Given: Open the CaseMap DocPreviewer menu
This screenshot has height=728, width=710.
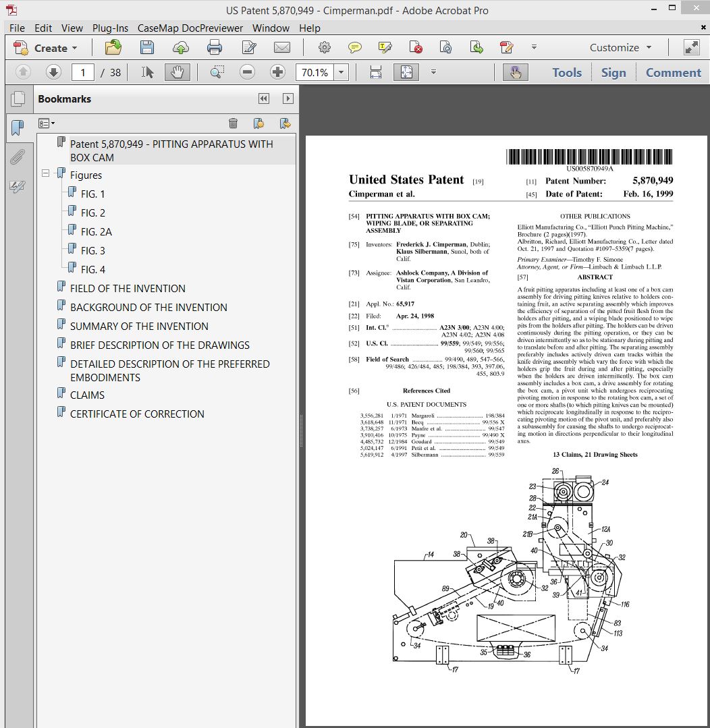Looking at the screenshot, I should [x=190, y=28].
